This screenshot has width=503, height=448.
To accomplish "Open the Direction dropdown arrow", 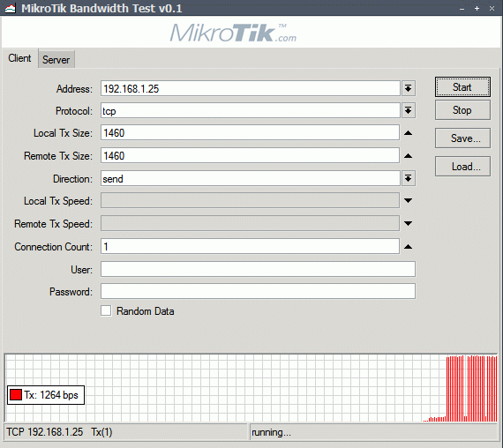I will coord(408,179).
